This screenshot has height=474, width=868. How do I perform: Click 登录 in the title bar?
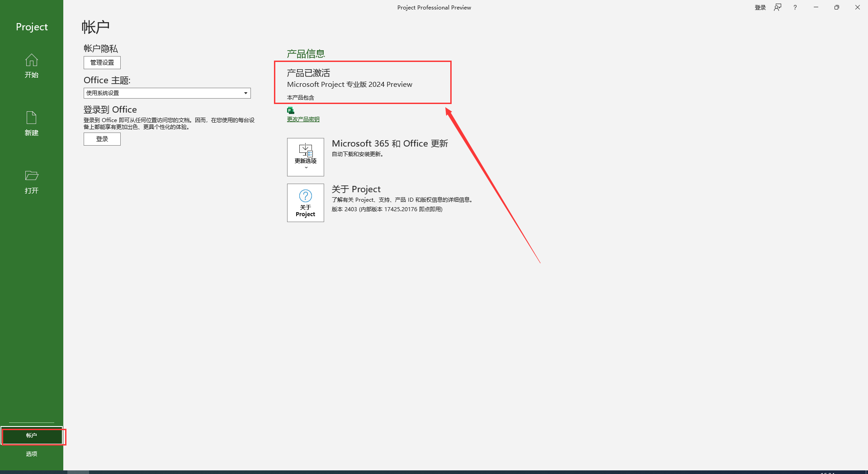pos(759,7)
